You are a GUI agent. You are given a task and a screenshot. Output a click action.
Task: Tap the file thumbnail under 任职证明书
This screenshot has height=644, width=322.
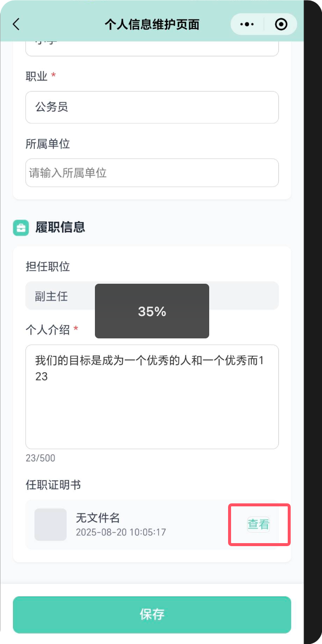(50, 525)
